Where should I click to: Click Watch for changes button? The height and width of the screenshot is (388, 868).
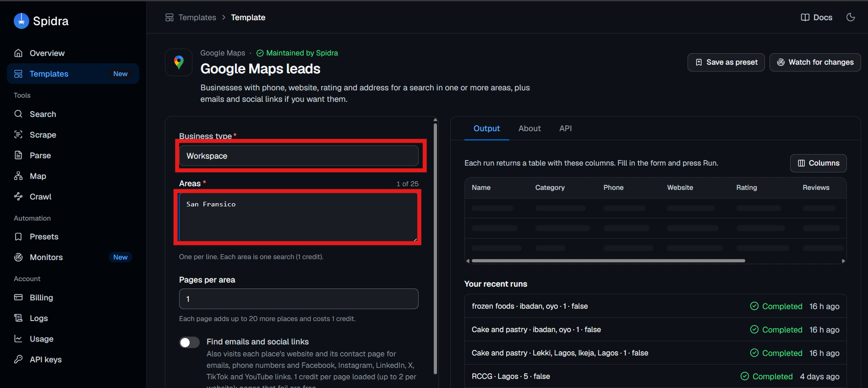point(815,62)
